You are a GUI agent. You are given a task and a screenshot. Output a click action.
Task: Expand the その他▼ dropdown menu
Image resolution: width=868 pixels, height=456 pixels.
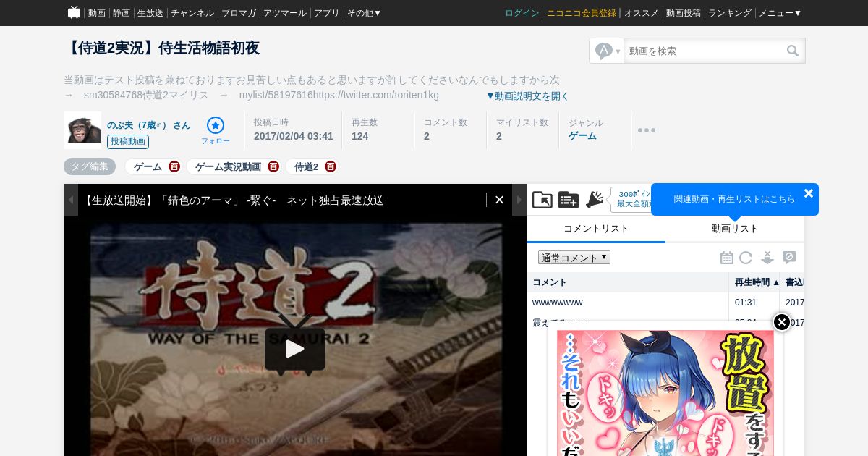pyautogui.click(x=365, y=13)
